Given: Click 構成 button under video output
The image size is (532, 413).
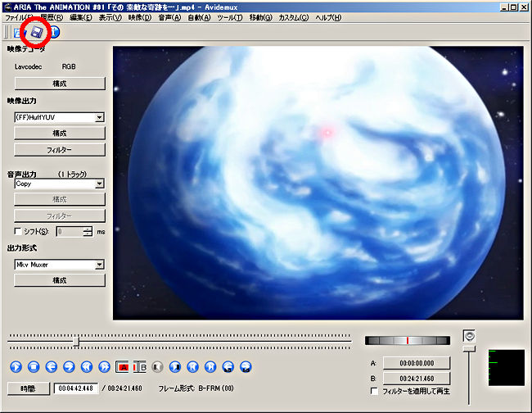Looking at the screenshot, I should tap(60, 134).
